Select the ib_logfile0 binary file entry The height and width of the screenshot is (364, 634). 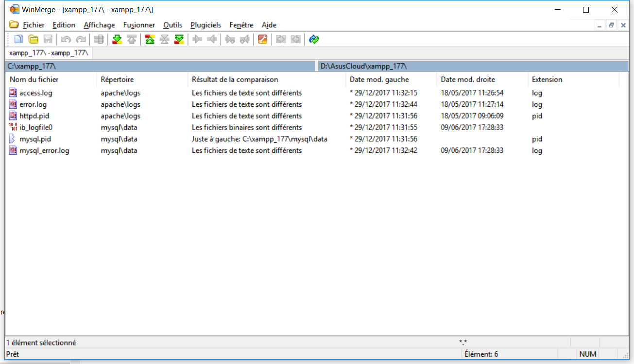(x=35, y=128)
